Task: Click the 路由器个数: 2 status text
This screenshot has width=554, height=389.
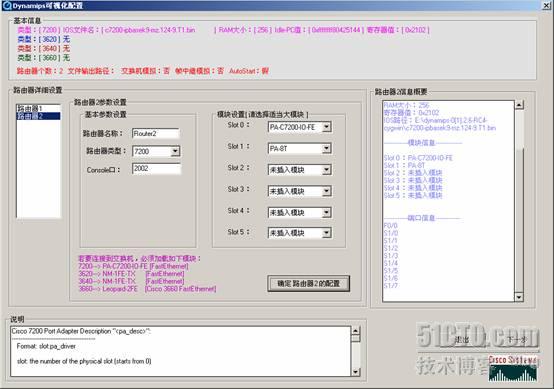Action: point(40,71)
